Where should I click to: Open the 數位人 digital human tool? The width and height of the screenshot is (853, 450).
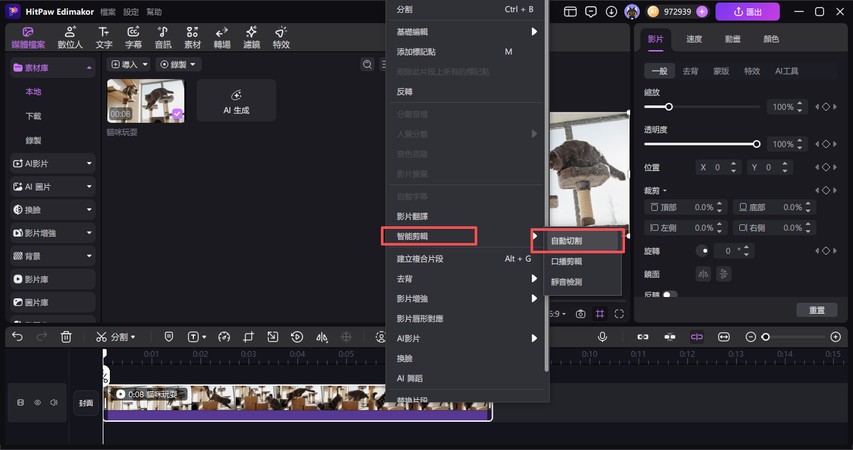pos(70,38)
